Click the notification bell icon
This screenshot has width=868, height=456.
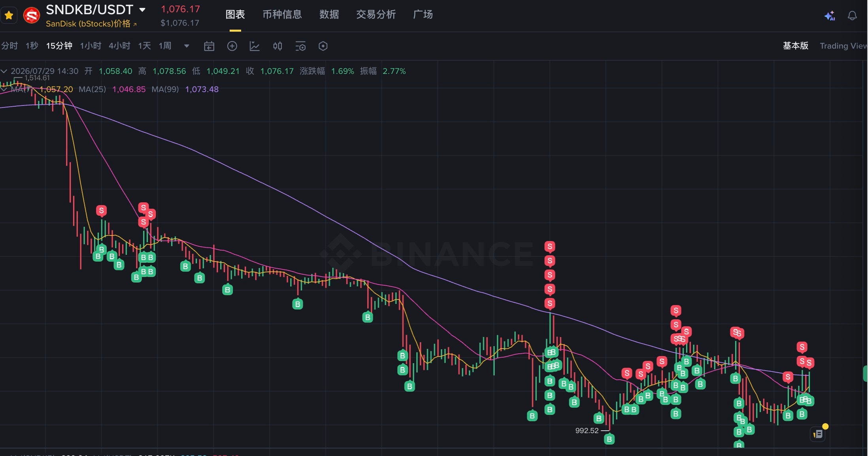tap(852, 16)
